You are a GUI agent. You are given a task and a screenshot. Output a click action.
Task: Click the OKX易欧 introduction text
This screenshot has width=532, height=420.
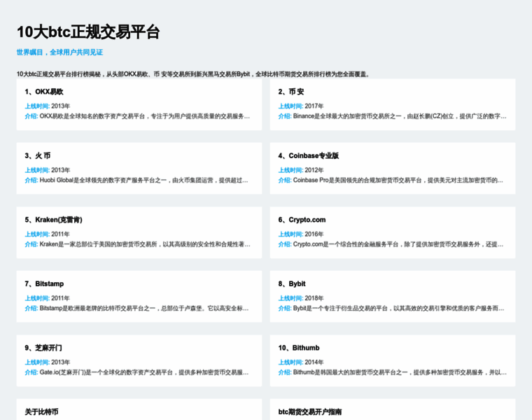click(x=145, y=116)
